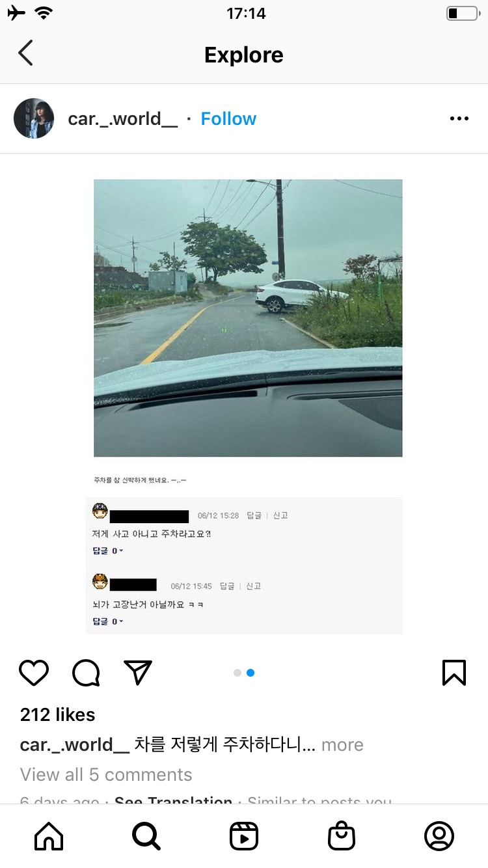Open the three-dot post options menu

(459, 118)
